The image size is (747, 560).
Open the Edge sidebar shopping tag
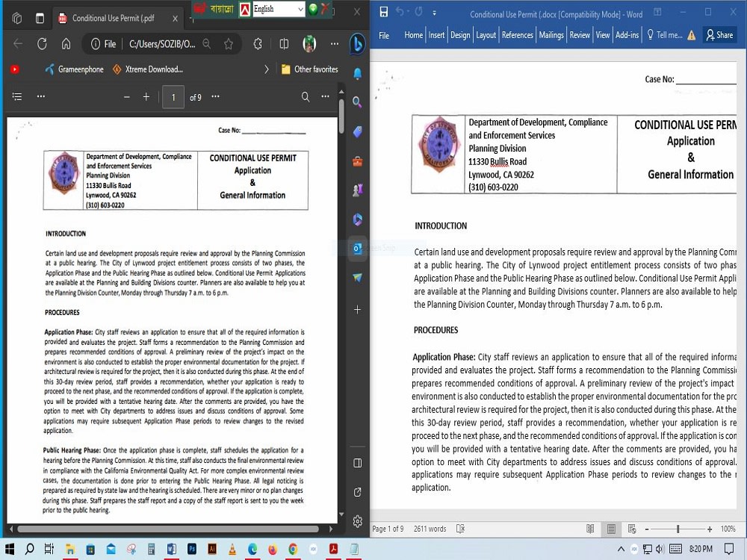point(357,132)
